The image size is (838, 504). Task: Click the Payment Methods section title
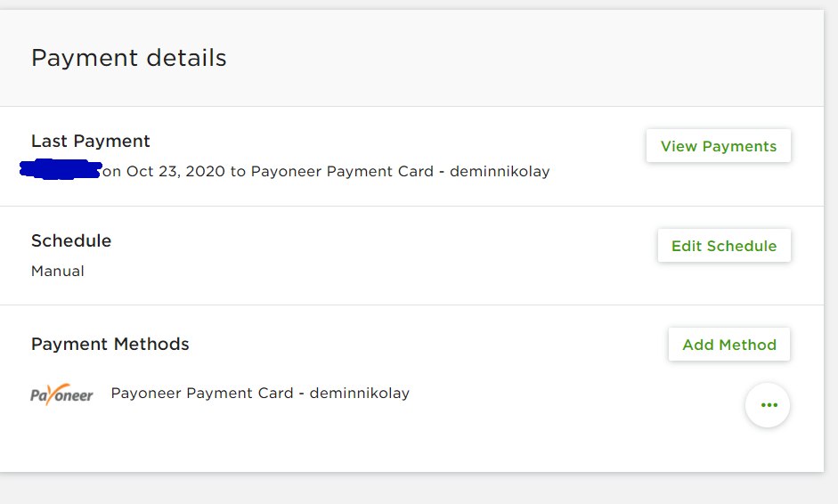(110, 345)
